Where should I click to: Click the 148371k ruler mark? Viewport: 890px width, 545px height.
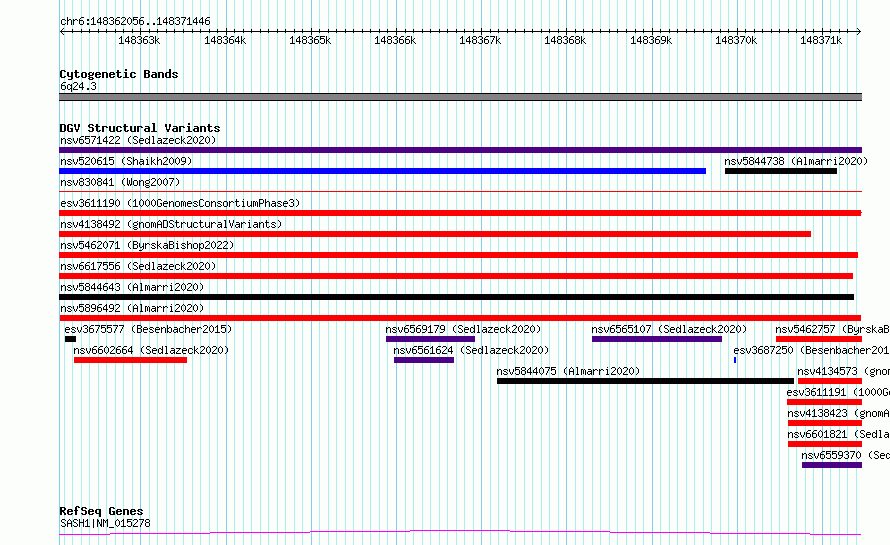[821, 40]
